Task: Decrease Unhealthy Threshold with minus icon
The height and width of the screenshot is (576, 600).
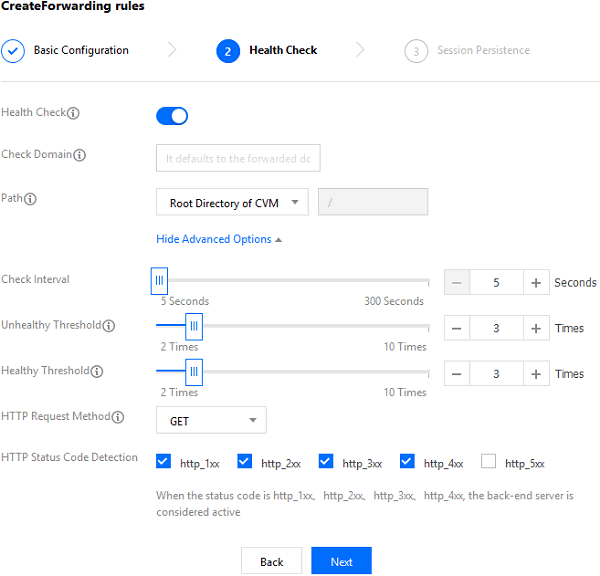Action: click(x=456, y=328)
